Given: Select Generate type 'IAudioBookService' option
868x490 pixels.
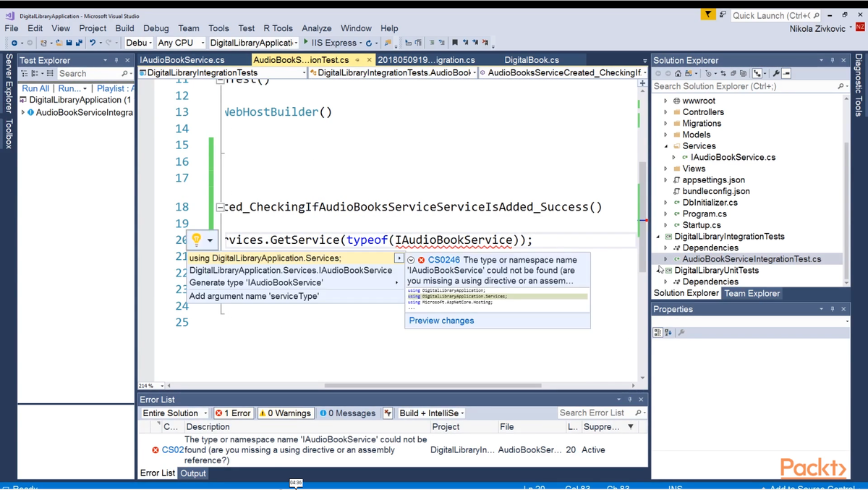Looking at the screenshot, I should (x=294, y=282).
